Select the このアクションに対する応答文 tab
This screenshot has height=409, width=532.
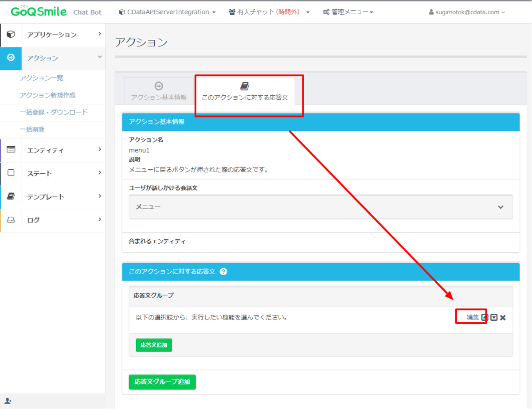coord(245,91)
